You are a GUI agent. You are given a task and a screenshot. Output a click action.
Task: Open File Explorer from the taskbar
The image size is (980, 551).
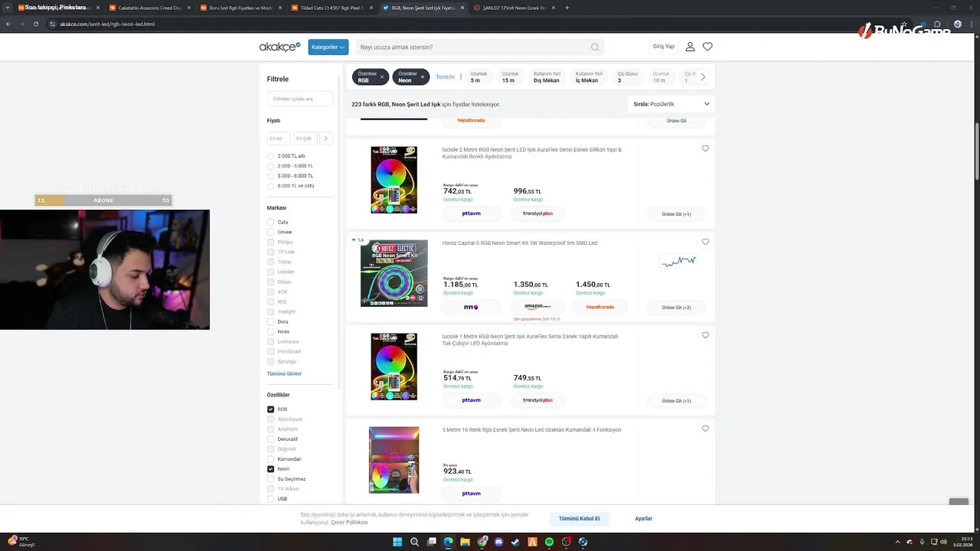(x=465, y=542)
